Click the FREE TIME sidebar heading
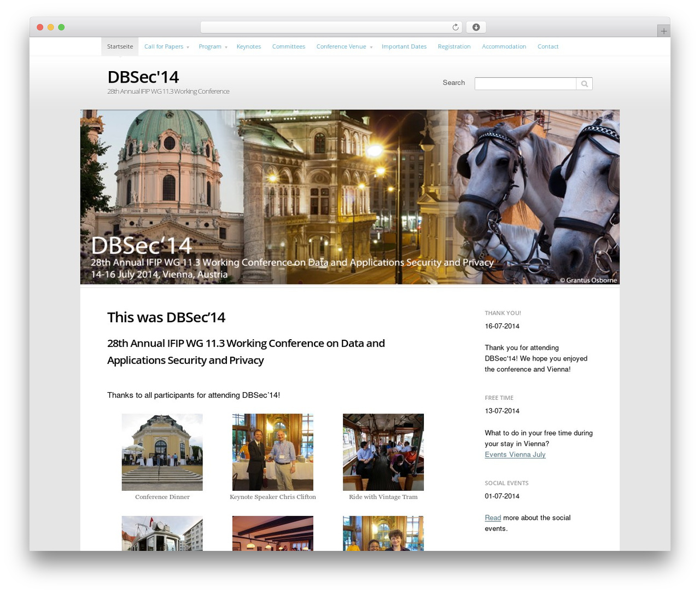The height and width of the screenshot is (593, 700). [499, 398]
